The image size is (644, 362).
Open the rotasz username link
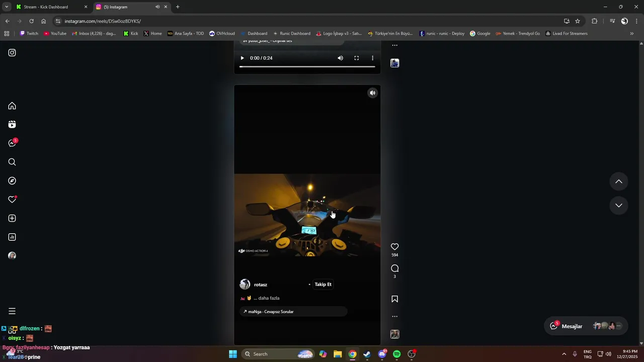[x=261, y=285]
